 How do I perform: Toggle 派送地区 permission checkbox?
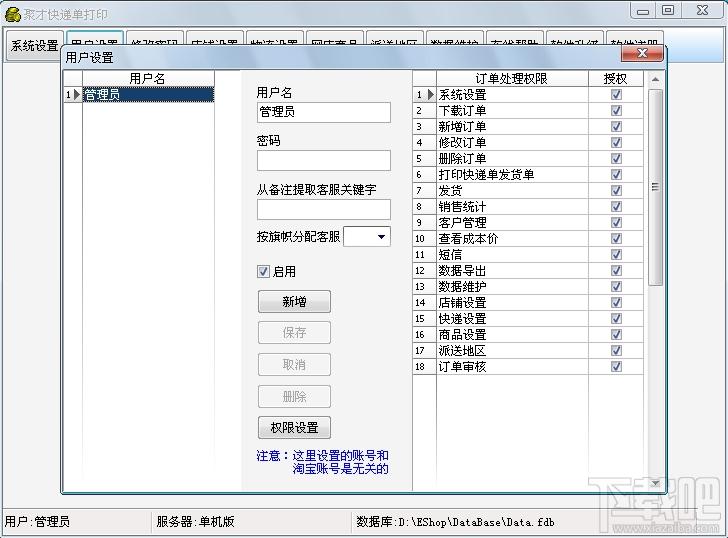click(616, 350)
